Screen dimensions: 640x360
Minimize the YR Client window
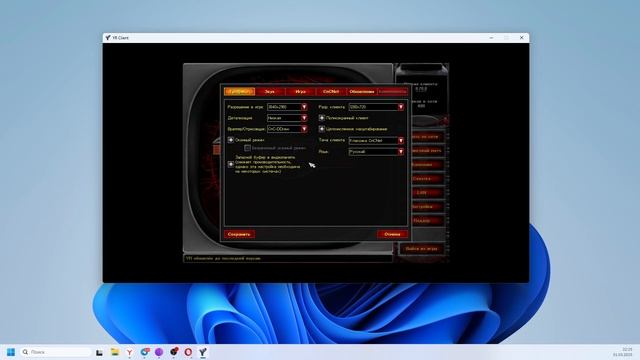click(x=491, y=38)
